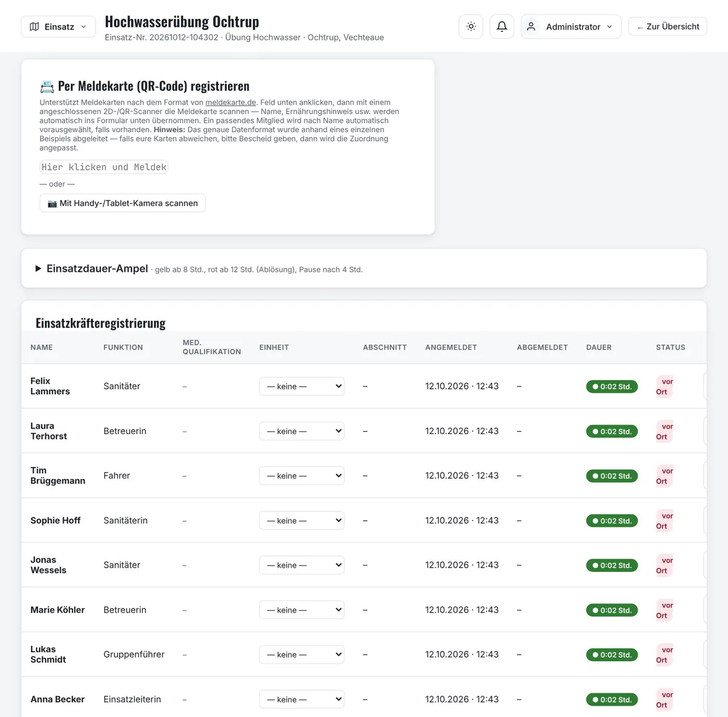Start Mit Handy-/Tablet-Kamera scannen
This screenshot has width=728, height=717.
123,203
